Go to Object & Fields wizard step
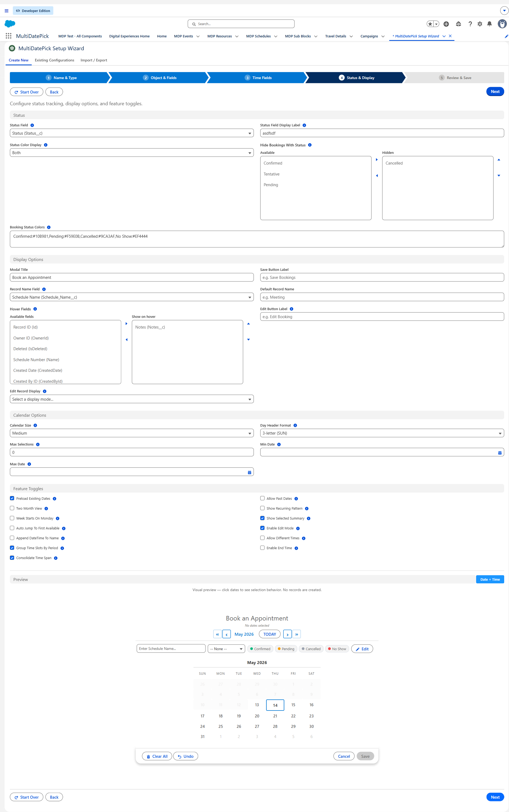 [159, 78]
